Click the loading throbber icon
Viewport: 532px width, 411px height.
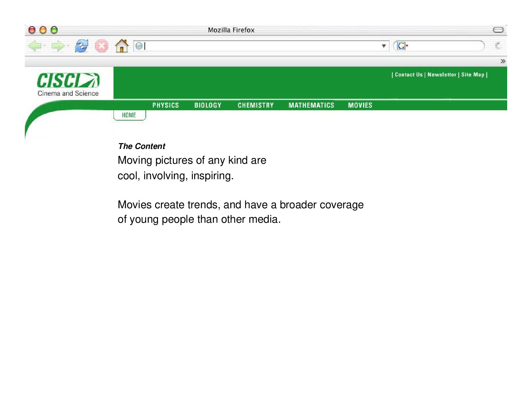498,46
